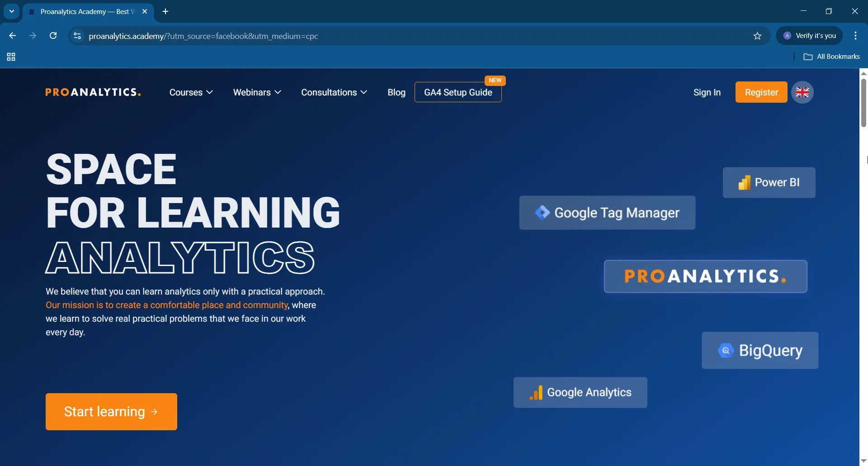
Task: Expand the Webinars menu
Action: 257,92
